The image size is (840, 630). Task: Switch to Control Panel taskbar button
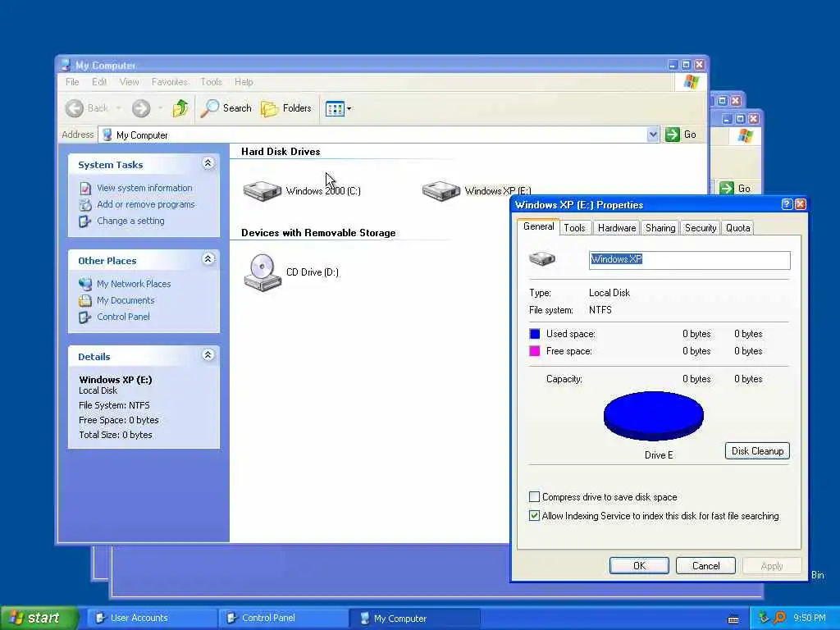tap(282, 619)
